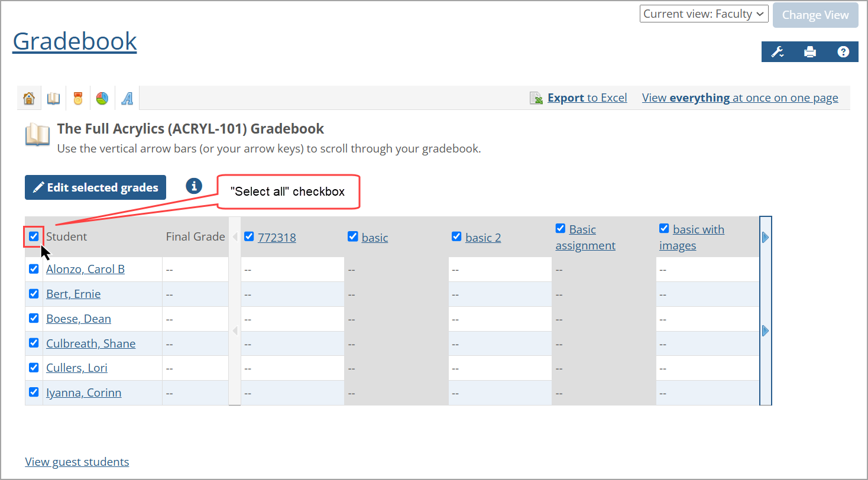Image resolution: width=868 pixels, height=480 pixels.
Task: Open View everything at once on one page
Action: (740, 98)
